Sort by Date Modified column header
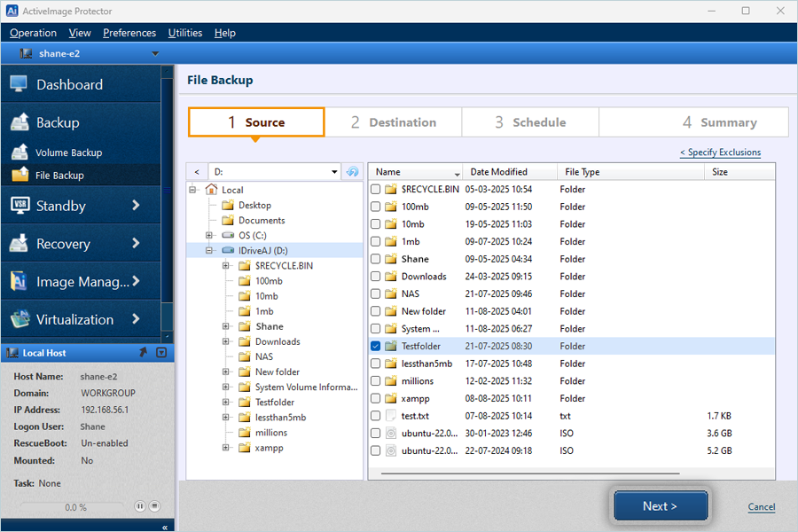798x532 pixels. click(x=510, y=171)
